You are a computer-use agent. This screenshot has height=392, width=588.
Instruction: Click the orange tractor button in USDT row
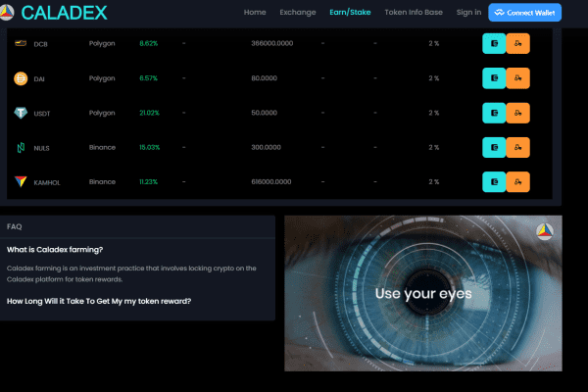pyautogui.click(x=517, y=113)
